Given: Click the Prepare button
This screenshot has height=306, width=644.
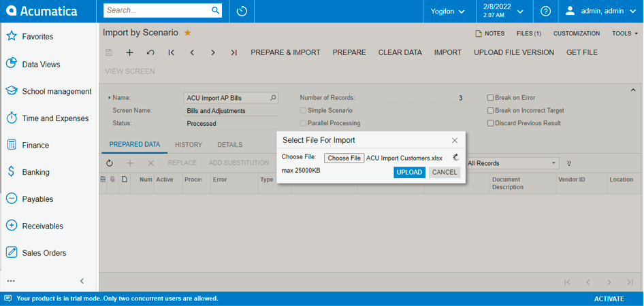Looking at the screenshot, I should point(349,52).
